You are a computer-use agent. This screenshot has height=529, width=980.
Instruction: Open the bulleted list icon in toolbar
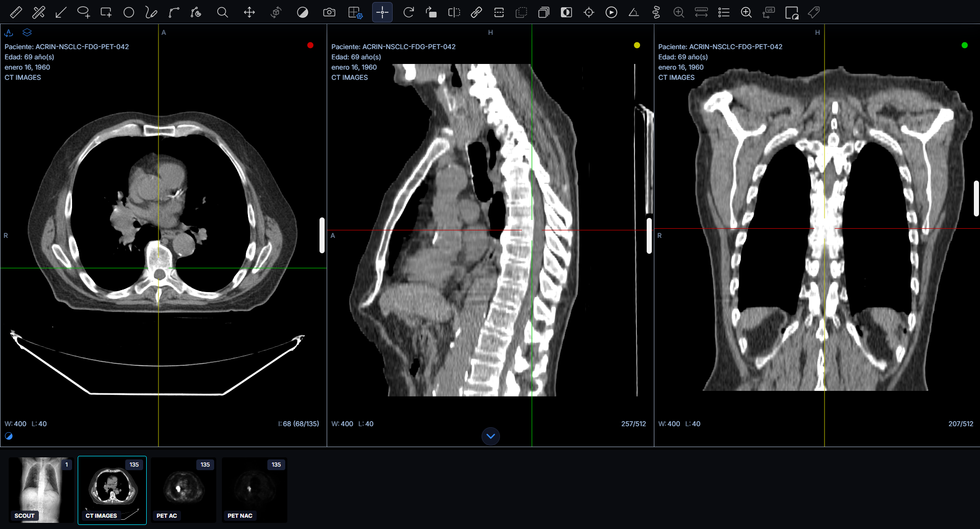[724, 12]
